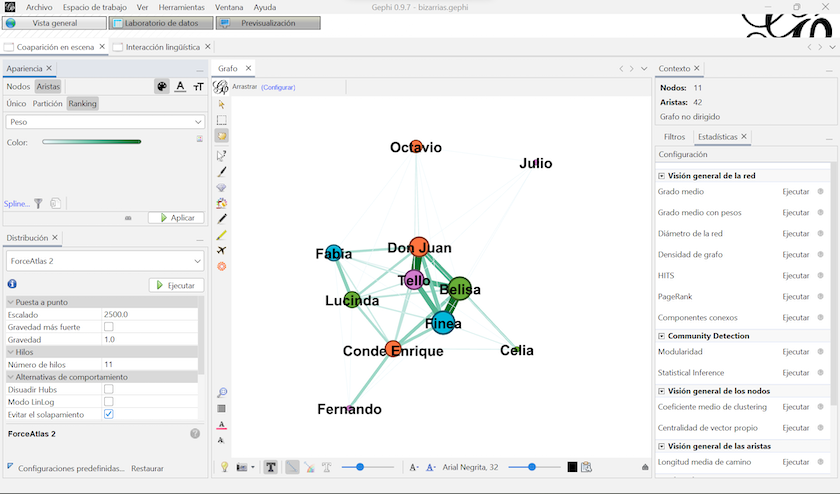The height and width of the screenshot is (494, 840).
Task: Open the Herramientas menu
Action: (x=181, y=7)
